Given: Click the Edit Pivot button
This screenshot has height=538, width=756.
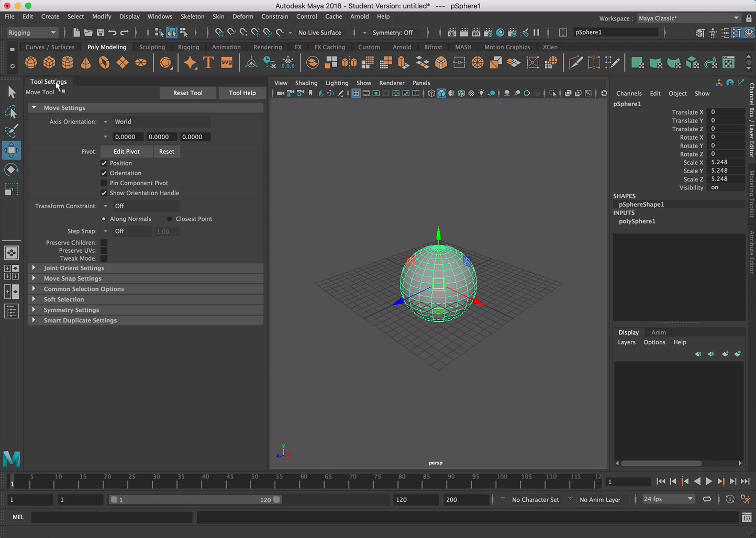Looking at the screenshot, I should (126, 151).
